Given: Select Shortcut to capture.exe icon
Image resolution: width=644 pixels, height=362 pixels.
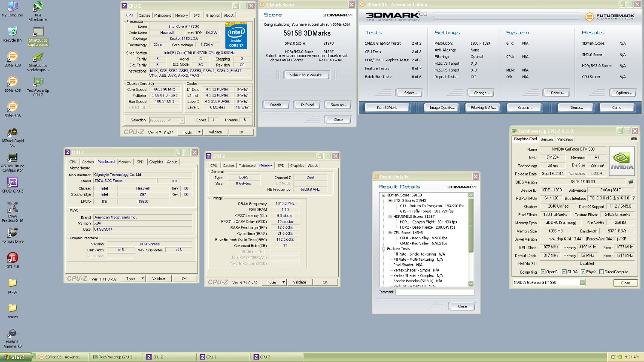Looking at the screenshot, I should coord(38,37).
